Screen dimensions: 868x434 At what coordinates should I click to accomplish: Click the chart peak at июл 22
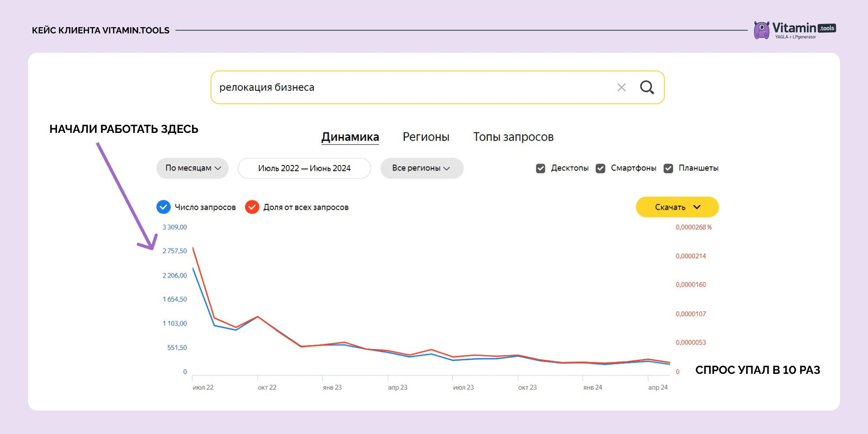193,248
